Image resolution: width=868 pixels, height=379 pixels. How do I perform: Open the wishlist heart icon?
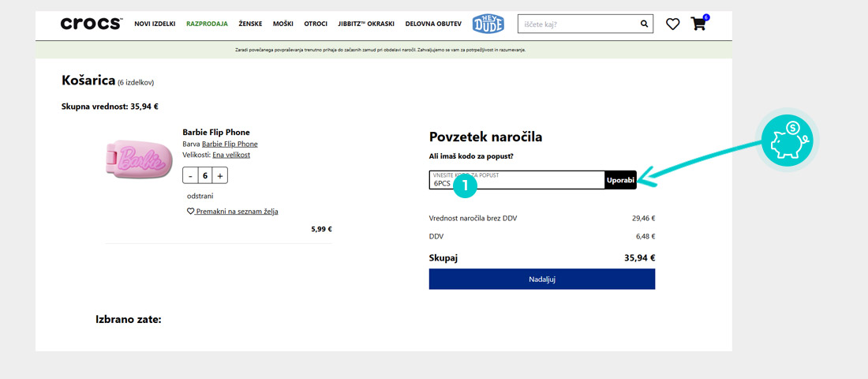(672, 24)
